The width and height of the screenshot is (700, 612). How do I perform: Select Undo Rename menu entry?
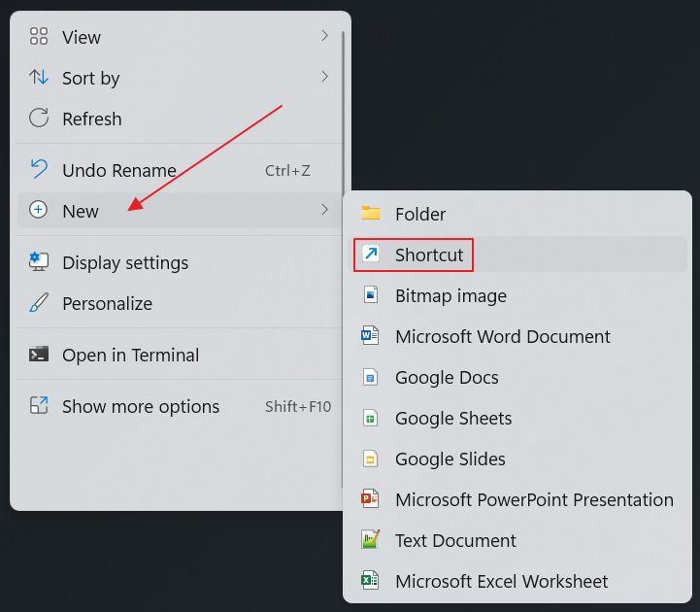[x=179, y=170]
